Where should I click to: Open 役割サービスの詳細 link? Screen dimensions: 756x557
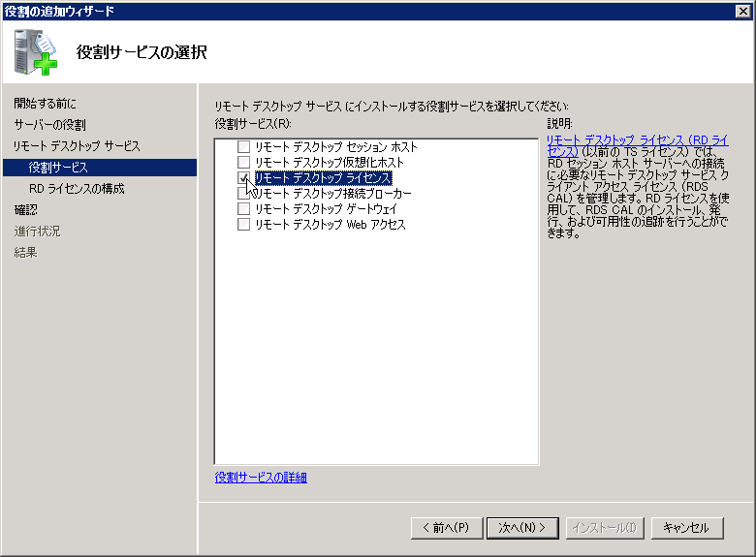click(261, 477)
